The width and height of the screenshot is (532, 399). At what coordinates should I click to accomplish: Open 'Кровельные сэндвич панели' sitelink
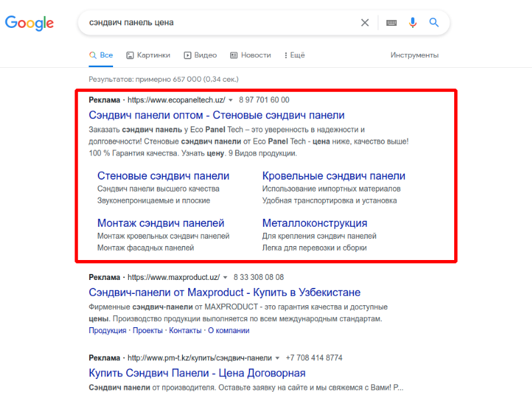click(334, 176)
